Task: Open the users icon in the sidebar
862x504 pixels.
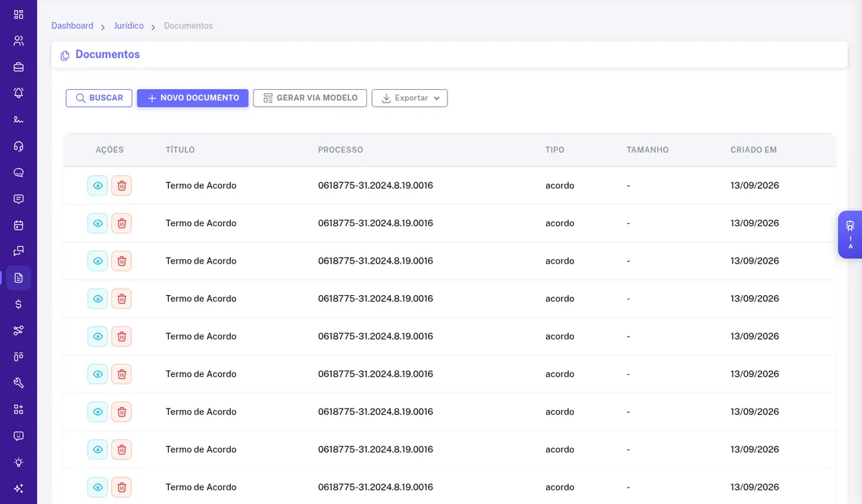Action: click(x=19, y=40)
